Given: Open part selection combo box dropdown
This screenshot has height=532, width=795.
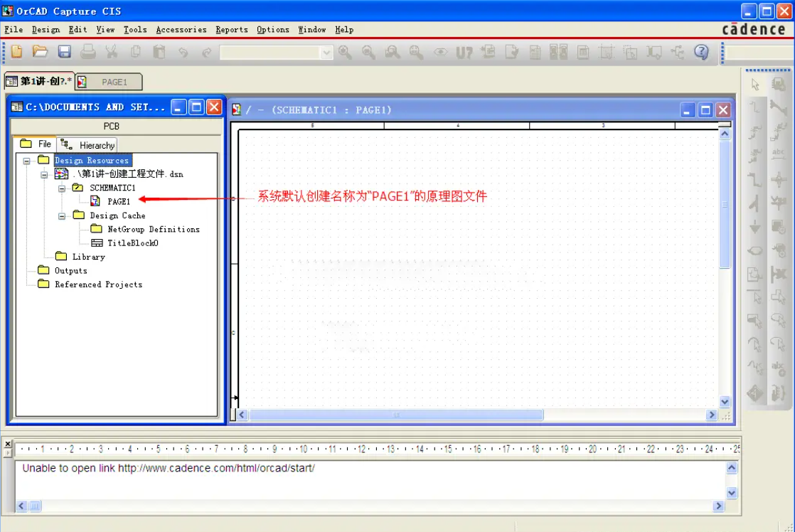Looking at the screenshot, I should (326, 52).
